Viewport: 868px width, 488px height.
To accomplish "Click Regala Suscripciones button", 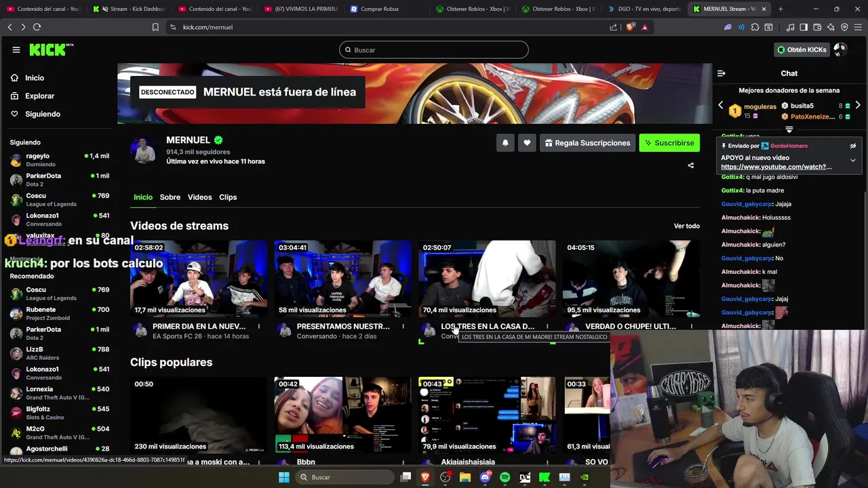I will click(587, 143).
